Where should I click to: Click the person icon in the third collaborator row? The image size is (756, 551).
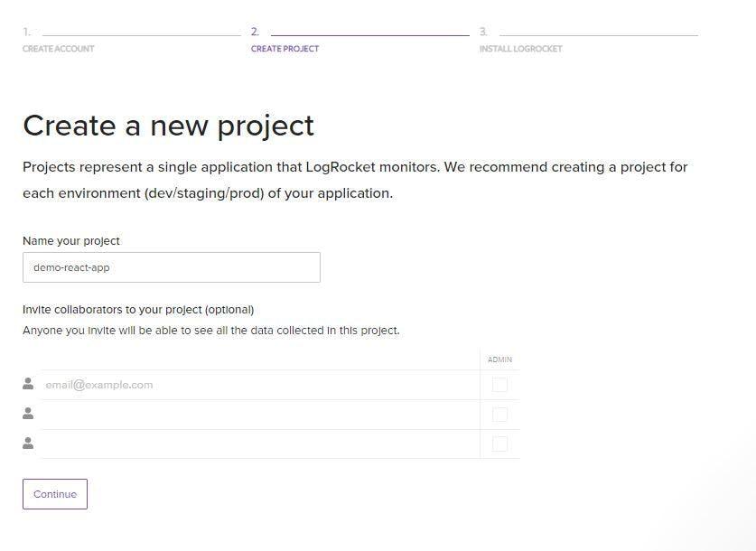click(x=28, y=444)
